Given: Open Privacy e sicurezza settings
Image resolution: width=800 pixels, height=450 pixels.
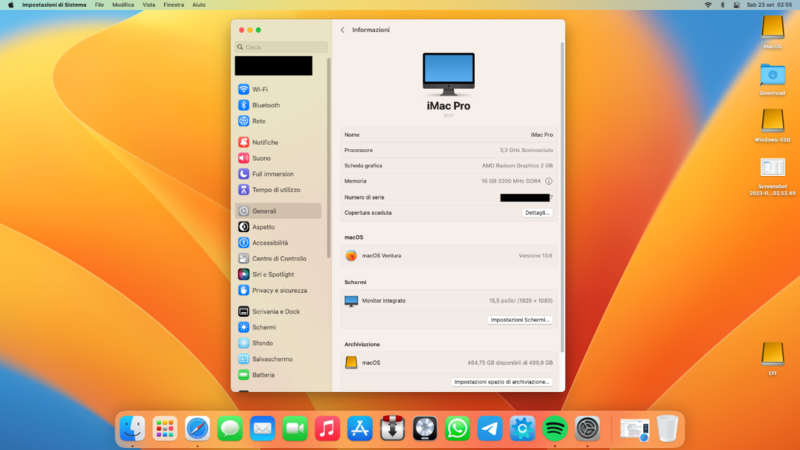Looking at the screenshot, I should tap(278, 290).
